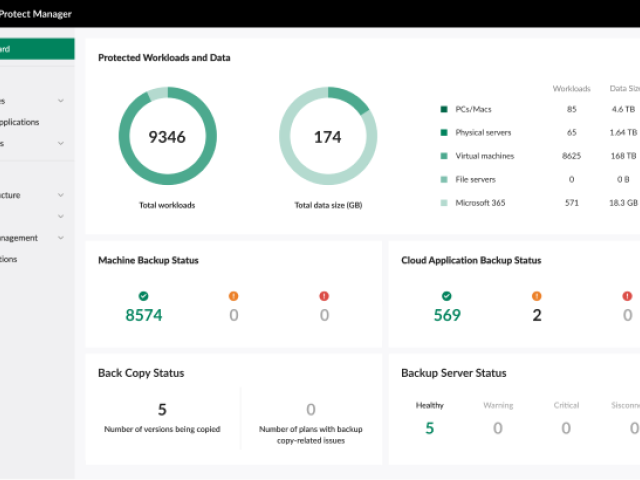640x480 pixels.
Task: Click the 'Physical servers' legend label
Action: [483, 132]
